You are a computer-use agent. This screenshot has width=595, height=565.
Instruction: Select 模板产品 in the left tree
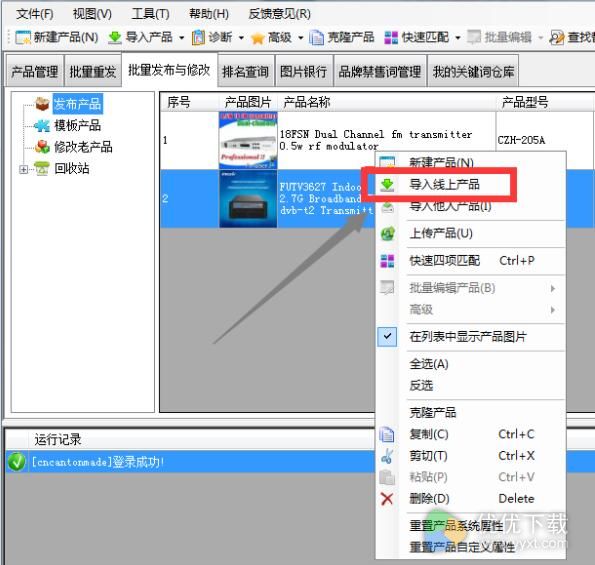[x=77, y=125]
